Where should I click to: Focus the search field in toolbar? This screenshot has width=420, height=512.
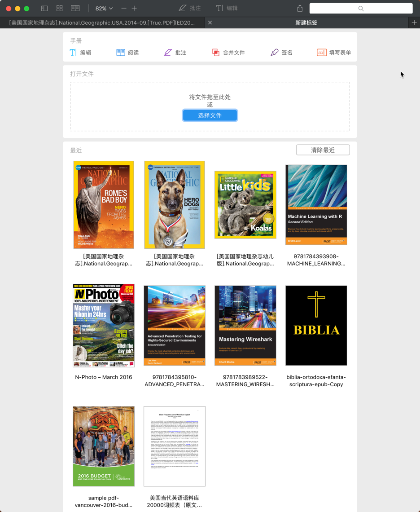(x=361, y=9)
